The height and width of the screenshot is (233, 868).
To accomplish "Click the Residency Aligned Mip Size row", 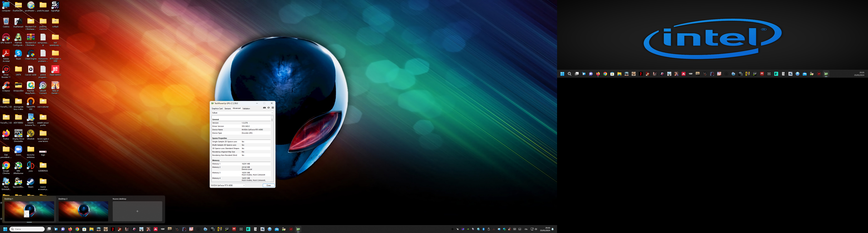I will coord(241,152).
